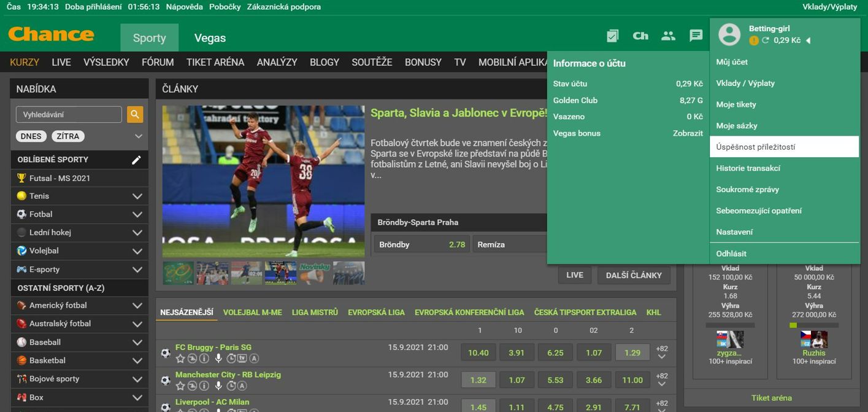Refresh the account balance icon
This screenshot has height=412, width=868.
[x=765, y=41]
